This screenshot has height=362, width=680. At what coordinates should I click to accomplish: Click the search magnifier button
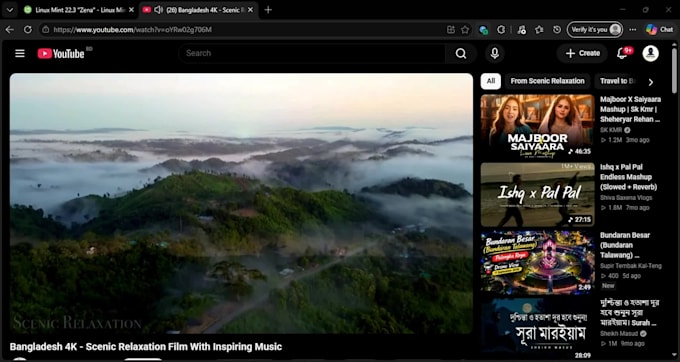(x=461, y=53)
